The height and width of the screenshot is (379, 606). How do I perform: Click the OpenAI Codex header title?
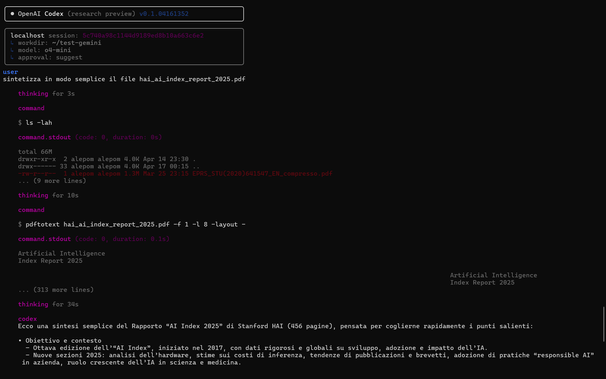pos(41,14)
